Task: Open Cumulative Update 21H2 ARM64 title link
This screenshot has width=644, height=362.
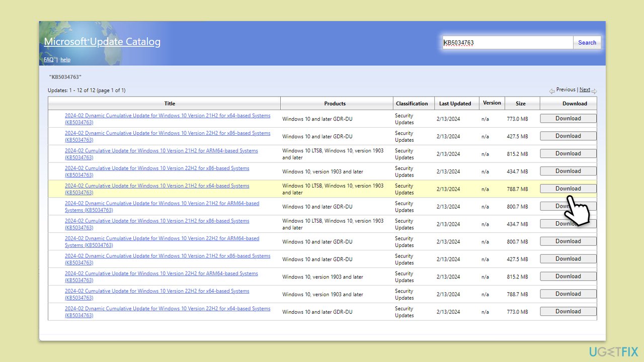Action: 162,154
